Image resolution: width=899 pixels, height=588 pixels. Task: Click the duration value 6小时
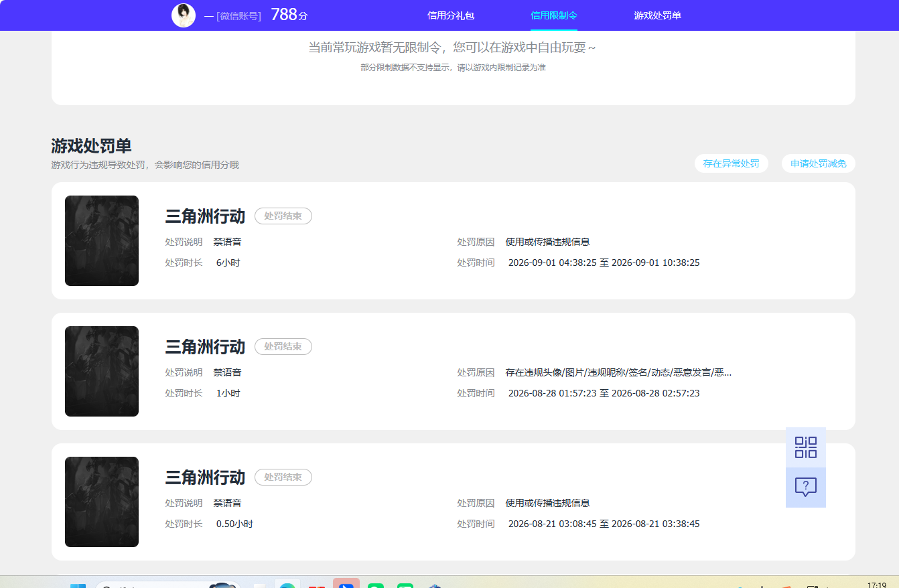pos(228,263)
